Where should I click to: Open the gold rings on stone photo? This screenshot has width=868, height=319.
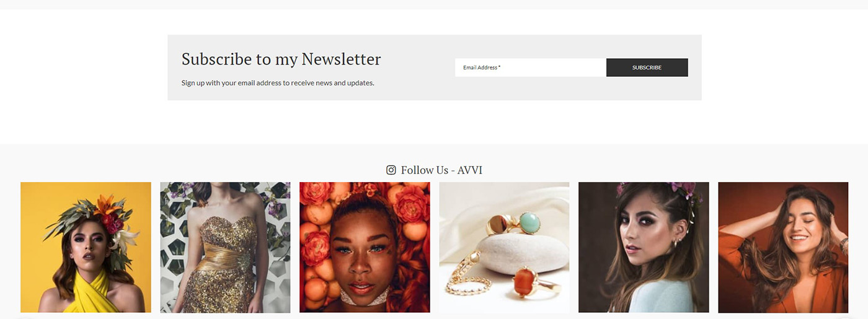pyautogui.click(x=504, y=247)
